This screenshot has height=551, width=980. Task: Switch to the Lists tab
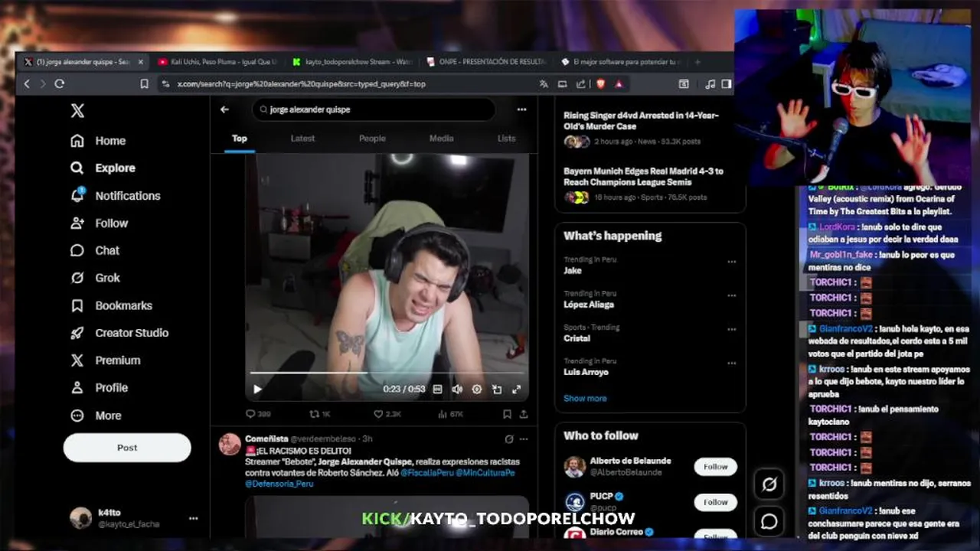(506, 139)
